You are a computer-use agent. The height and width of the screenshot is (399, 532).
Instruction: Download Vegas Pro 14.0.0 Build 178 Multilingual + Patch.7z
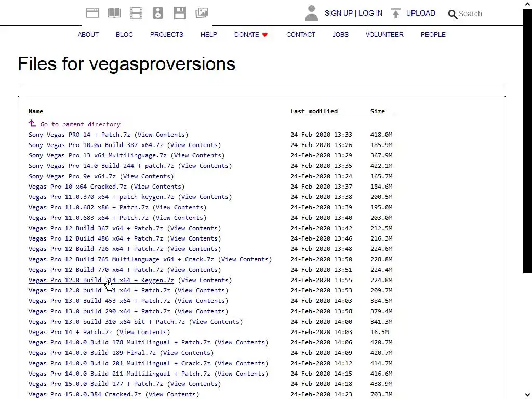pos(119,342)
